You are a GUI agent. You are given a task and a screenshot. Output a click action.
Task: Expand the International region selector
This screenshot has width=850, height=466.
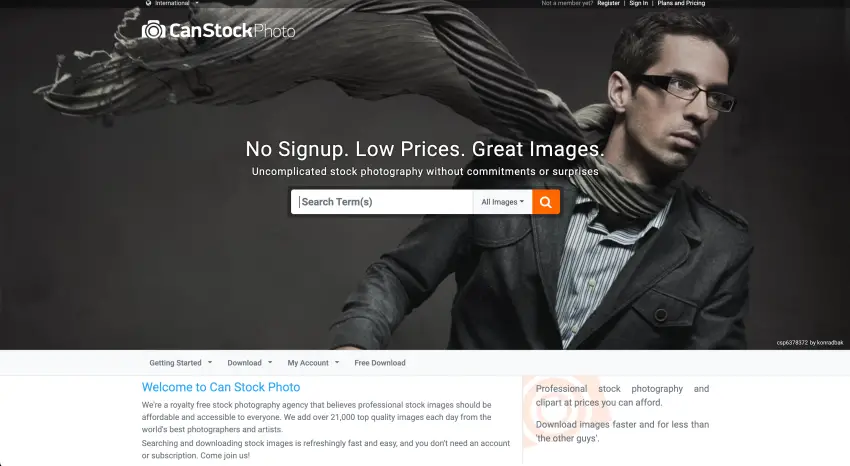pos(172,3)
